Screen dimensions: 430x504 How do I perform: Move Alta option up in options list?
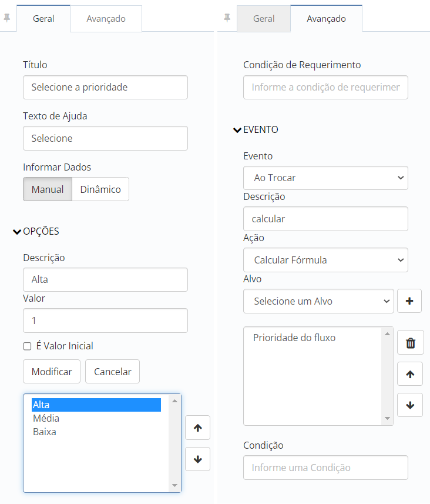(x=198, y=428)
